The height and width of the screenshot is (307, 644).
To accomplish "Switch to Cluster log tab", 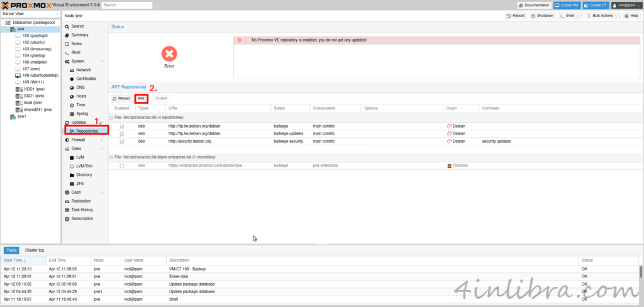I will coord(34,250).
